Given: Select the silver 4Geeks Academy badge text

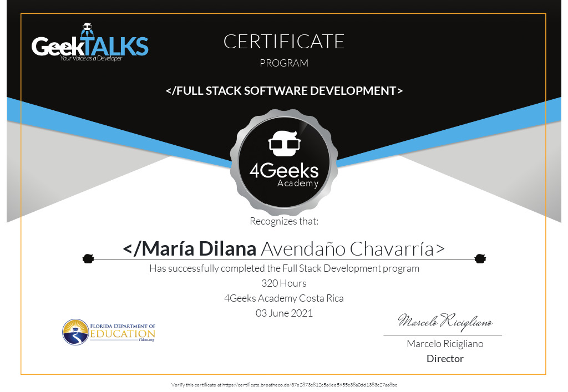Looking at the screenshot, I should click(284, 175).
